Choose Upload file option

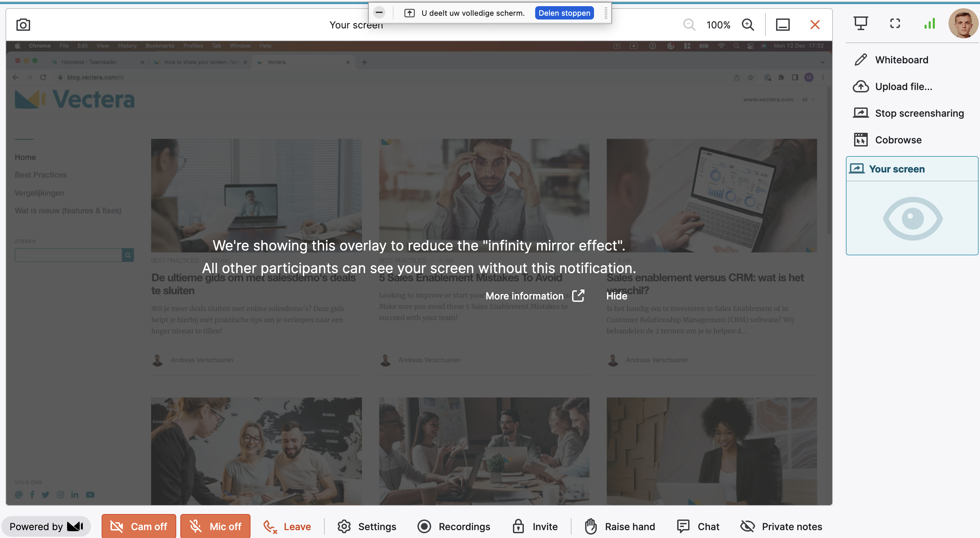892,86
